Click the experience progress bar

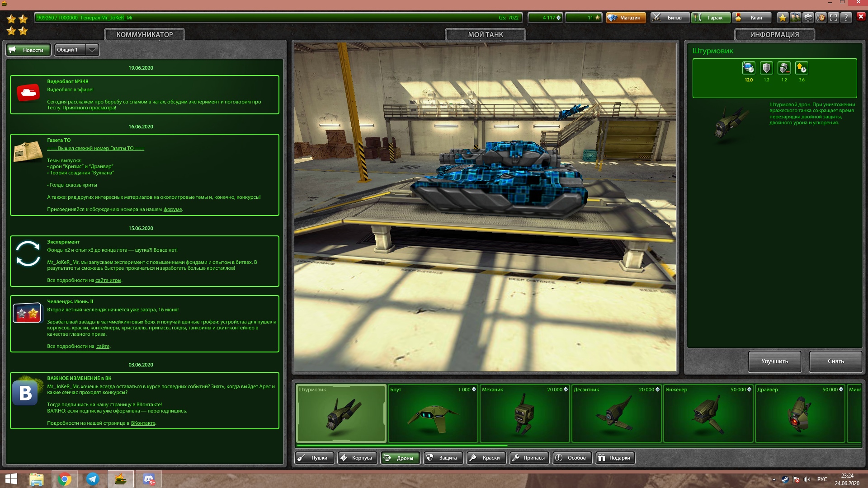[x=278, y=18]
